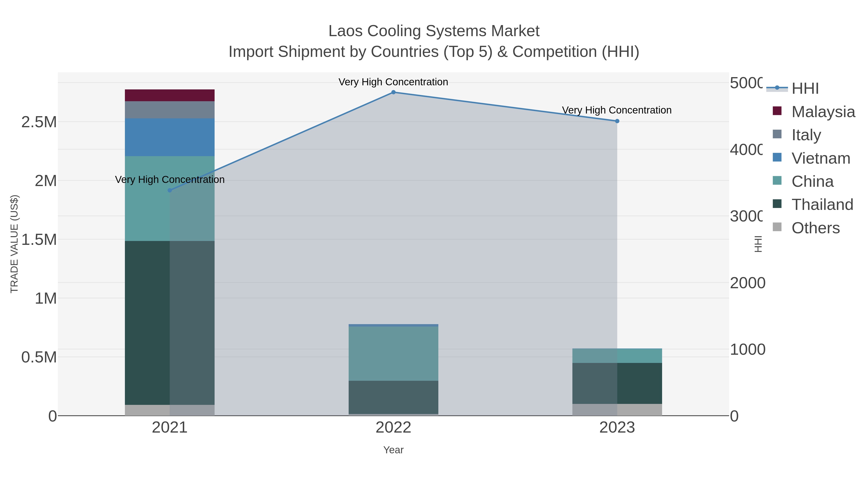Image resolution: width=868 pixels, height=488 pixels.
Task: Click the 2022 'Very High Concentration' annotation
Action: [393, 82]
